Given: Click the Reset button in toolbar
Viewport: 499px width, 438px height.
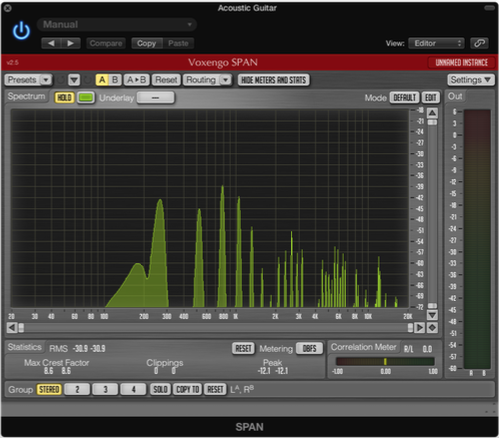Looking at the screenshot, I should click(x=166, y=80).
